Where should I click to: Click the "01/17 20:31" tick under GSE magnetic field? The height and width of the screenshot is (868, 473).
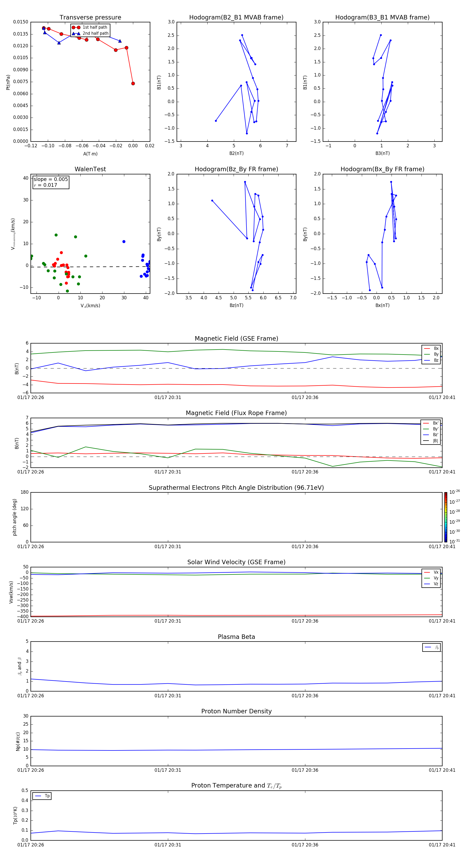(x=168, y=398)
